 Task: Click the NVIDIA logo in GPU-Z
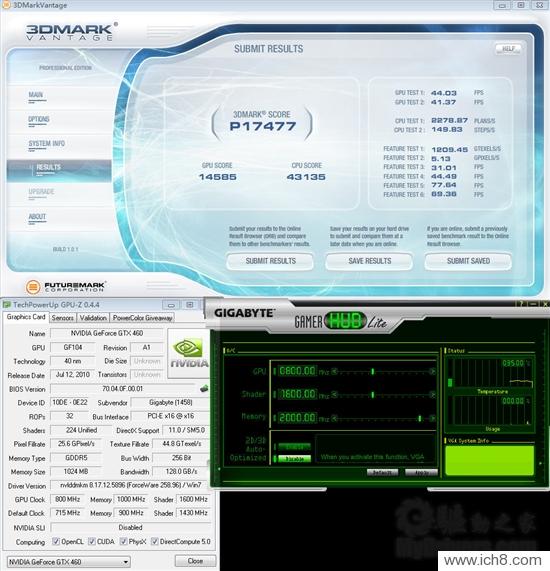pyautogui.click(x=188, y=353)
